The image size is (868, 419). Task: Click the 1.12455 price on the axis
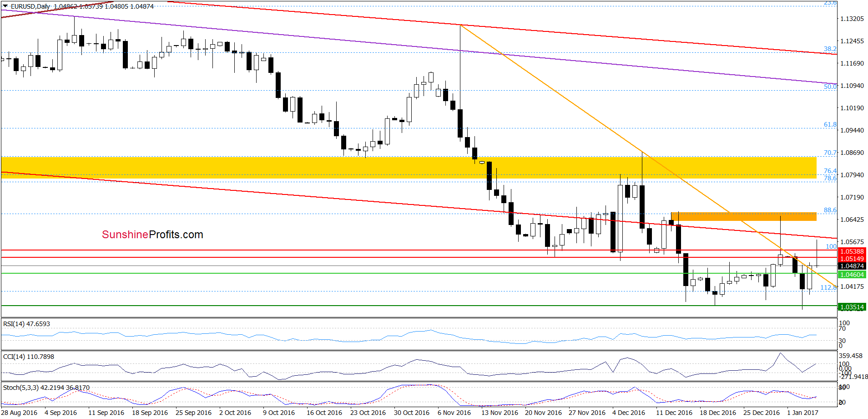(x=852, y=41)
